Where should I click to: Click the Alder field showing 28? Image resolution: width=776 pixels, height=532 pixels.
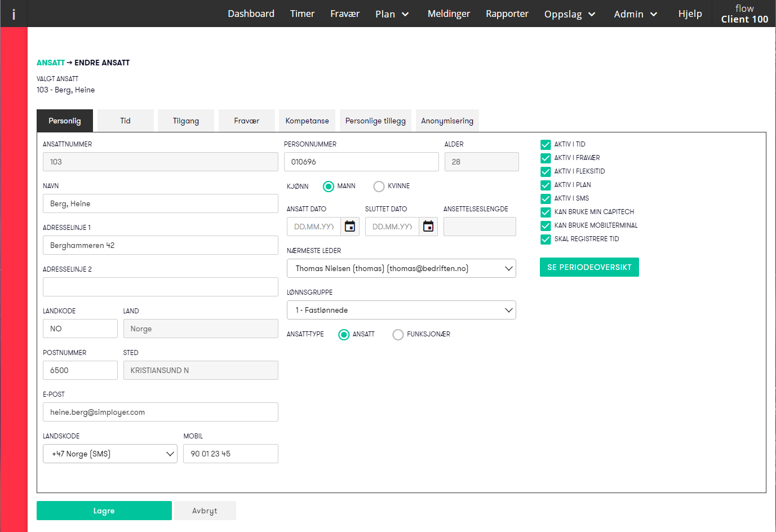[482, 162]
